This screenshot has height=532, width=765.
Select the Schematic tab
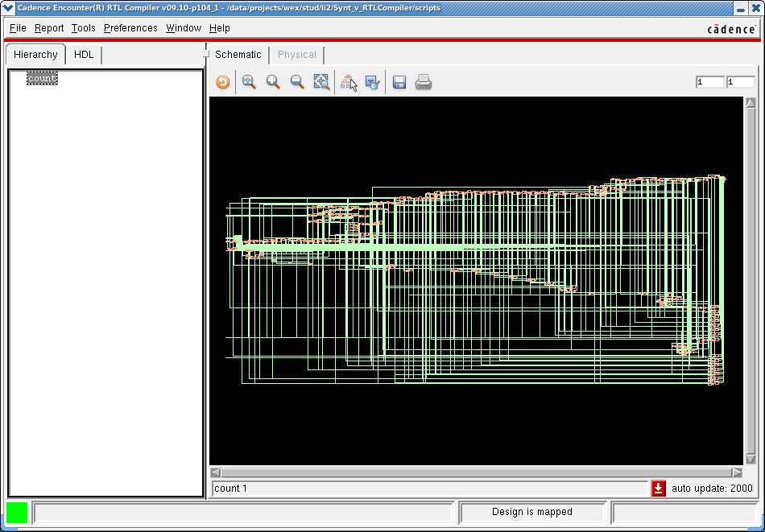(238, 55)
